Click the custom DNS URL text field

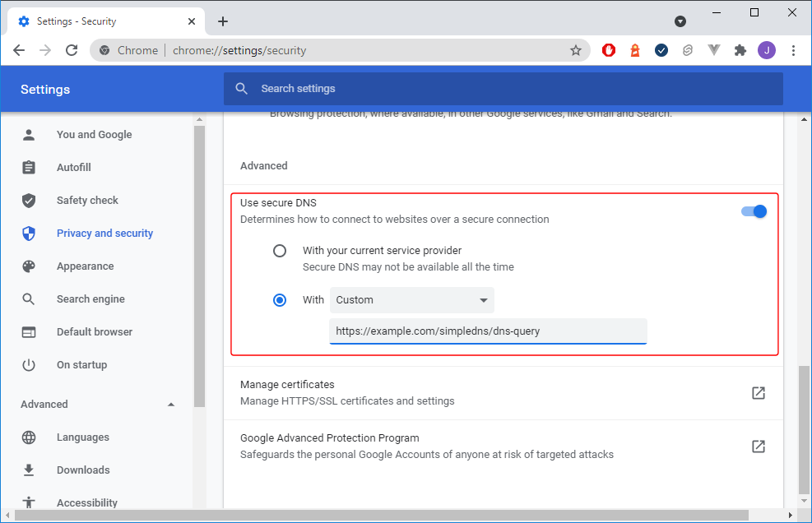tap(487, 331)
